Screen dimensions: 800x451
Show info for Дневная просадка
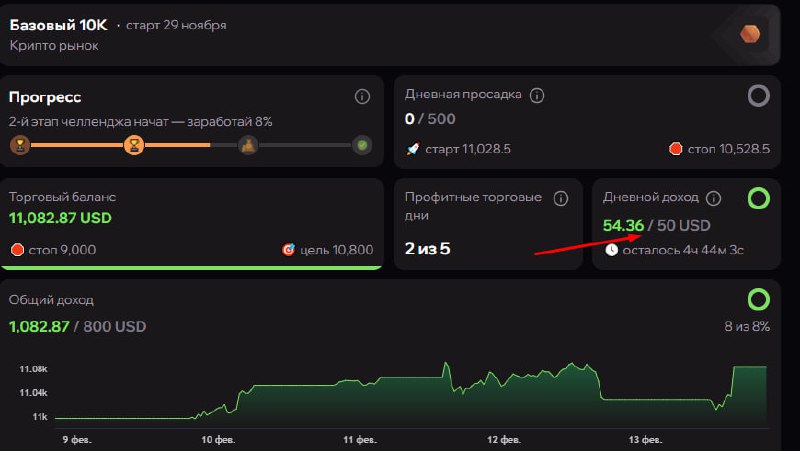coord(537,95)
